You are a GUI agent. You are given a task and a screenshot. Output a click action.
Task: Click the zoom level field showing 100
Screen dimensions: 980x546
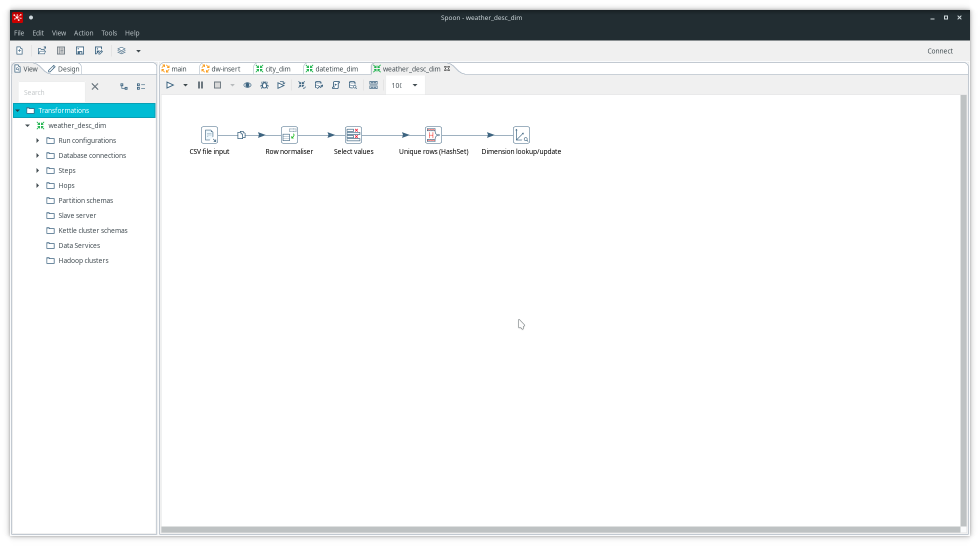tap(397, 85)
